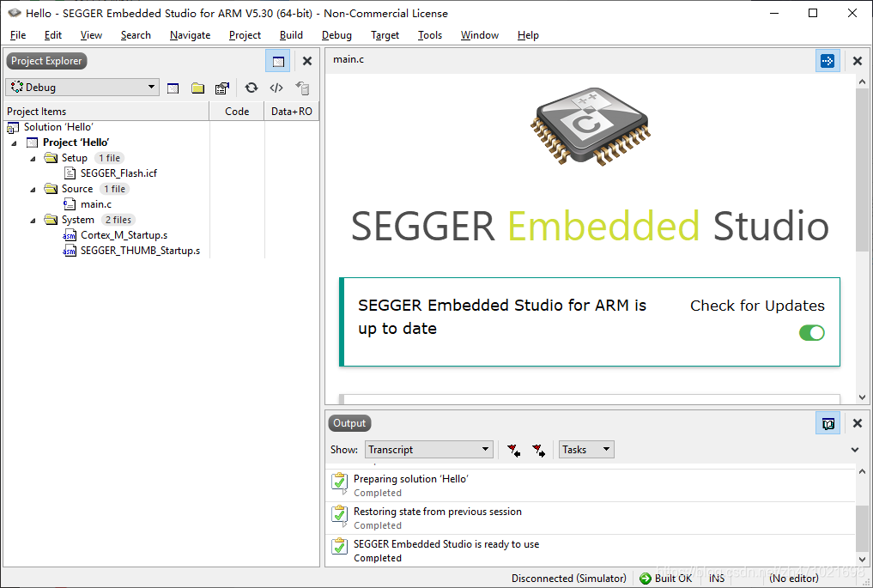Click the Output panel book/help icon
Image resolution: width=873 pixels, height=588 pixels.
(x=828, y=424)
